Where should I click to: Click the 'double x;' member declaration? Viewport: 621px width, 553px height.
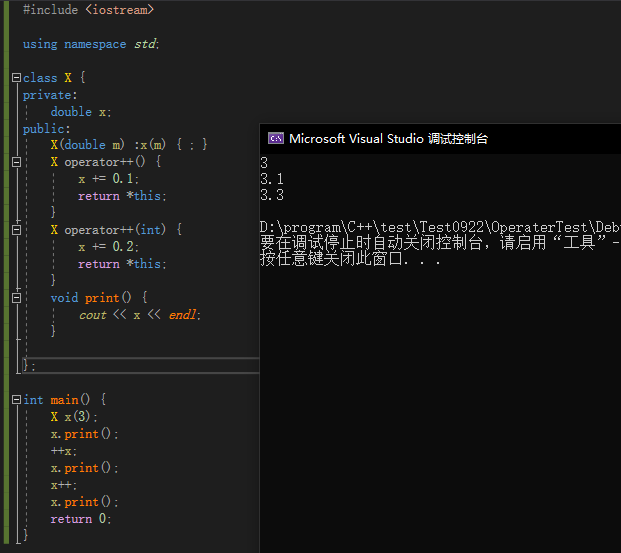click(81, 112)
